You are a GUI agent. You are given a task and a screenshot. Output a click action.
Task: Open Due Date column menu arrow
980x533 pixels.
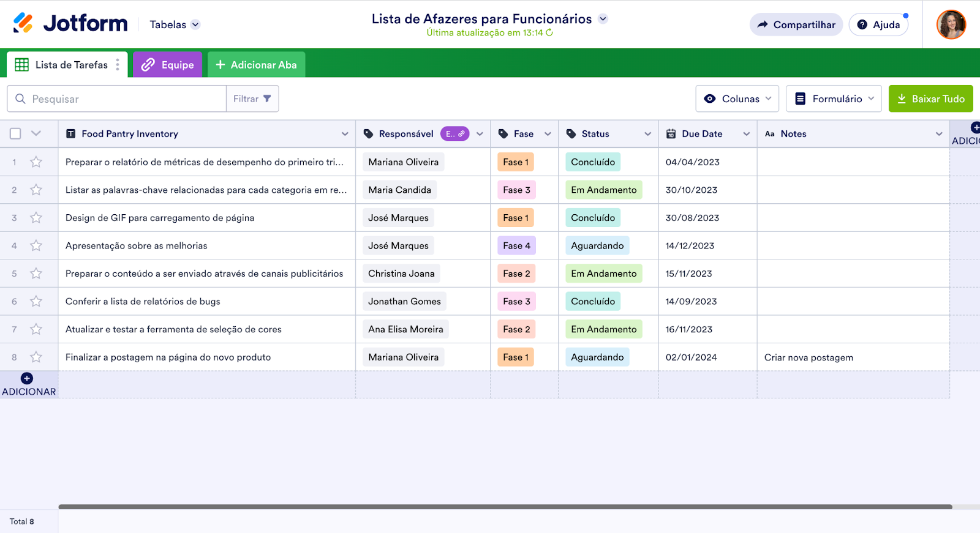pyautogui.click(x=746, y=134)
